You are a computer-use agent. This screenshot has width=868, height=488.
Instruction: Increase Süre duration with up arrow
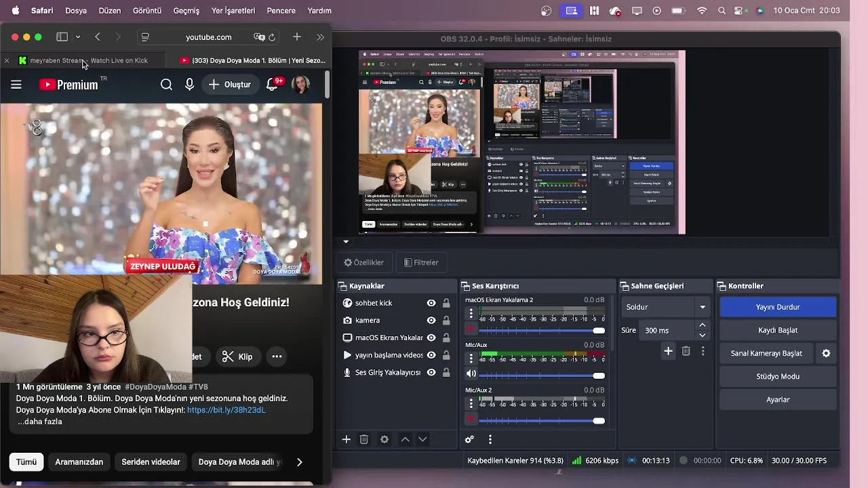click(x=702, y=325)
